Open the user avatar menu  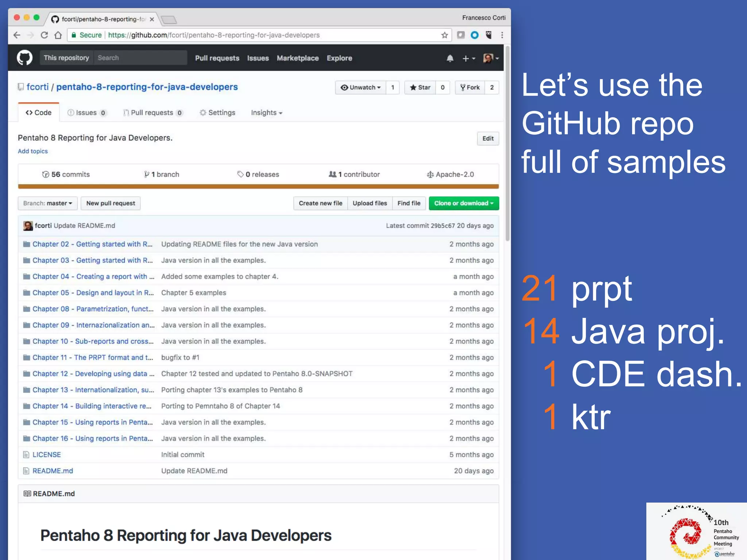click(x=491, y=58)
